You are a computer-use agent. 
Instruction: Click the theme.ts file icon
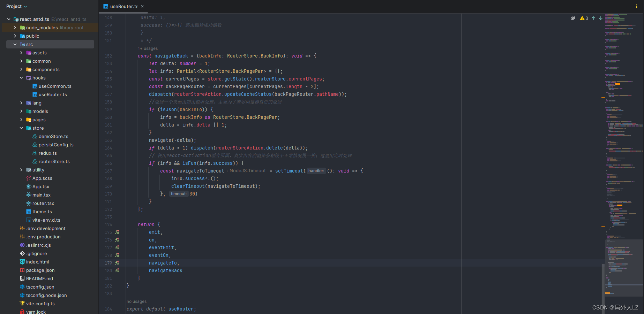pyautogui.click(x=29, y=212)
